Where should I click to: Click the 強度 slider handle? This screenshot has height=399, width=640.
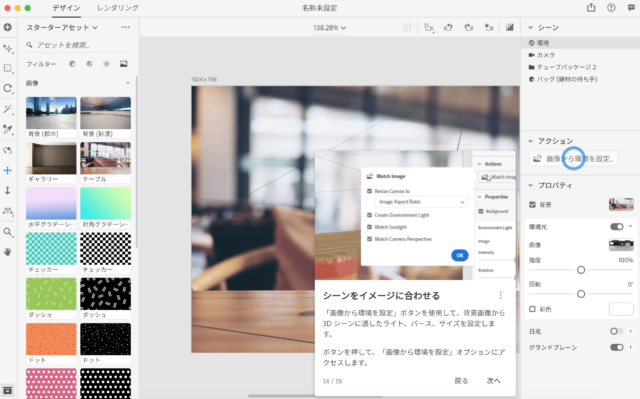pos(581,270)
